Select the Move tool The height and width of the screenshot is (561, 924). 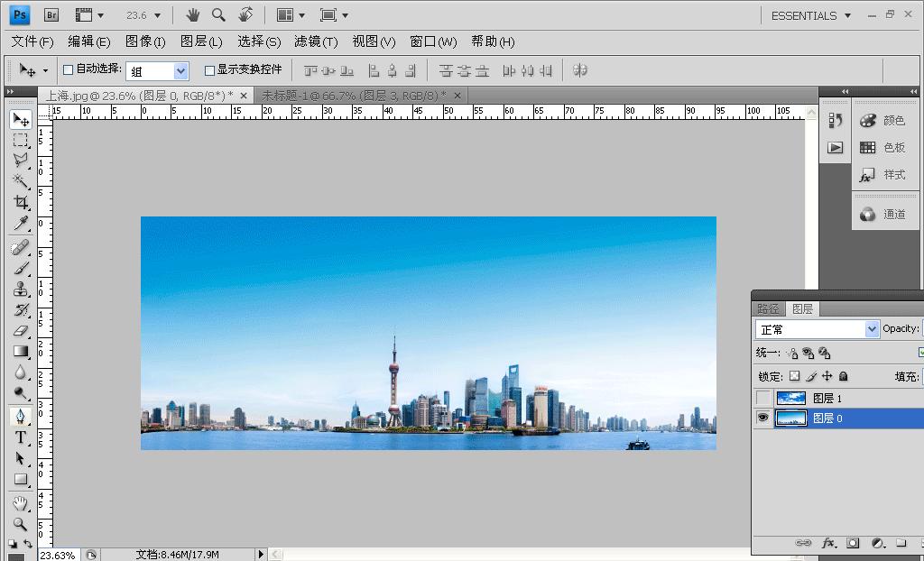click(x=21, y=118)
